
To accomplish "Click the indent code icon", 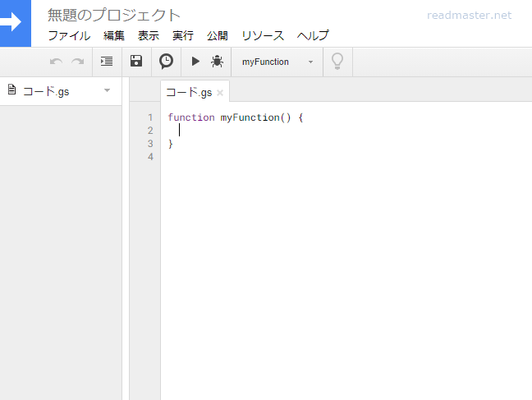I will 106,62.
